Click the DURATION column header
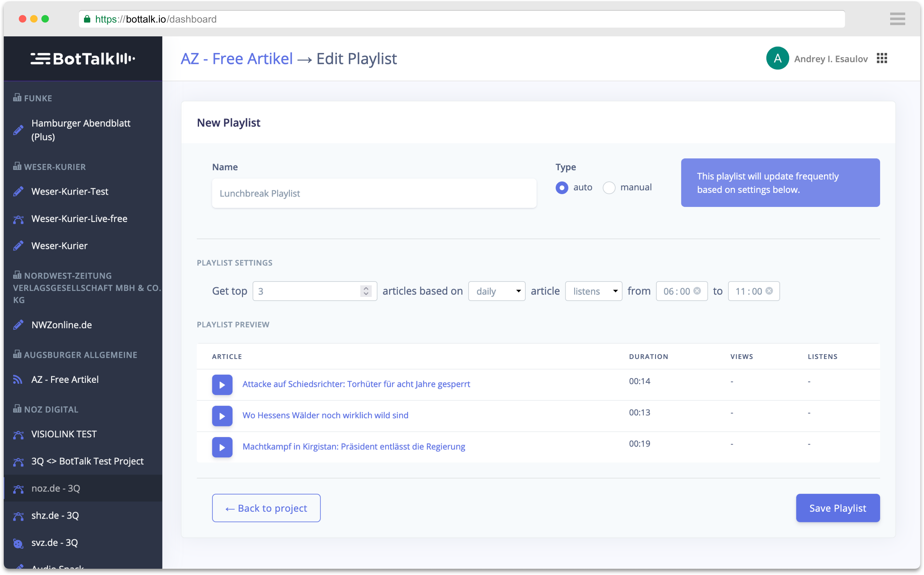This screenshot has width=924, height=575. (x=648, y=356)
